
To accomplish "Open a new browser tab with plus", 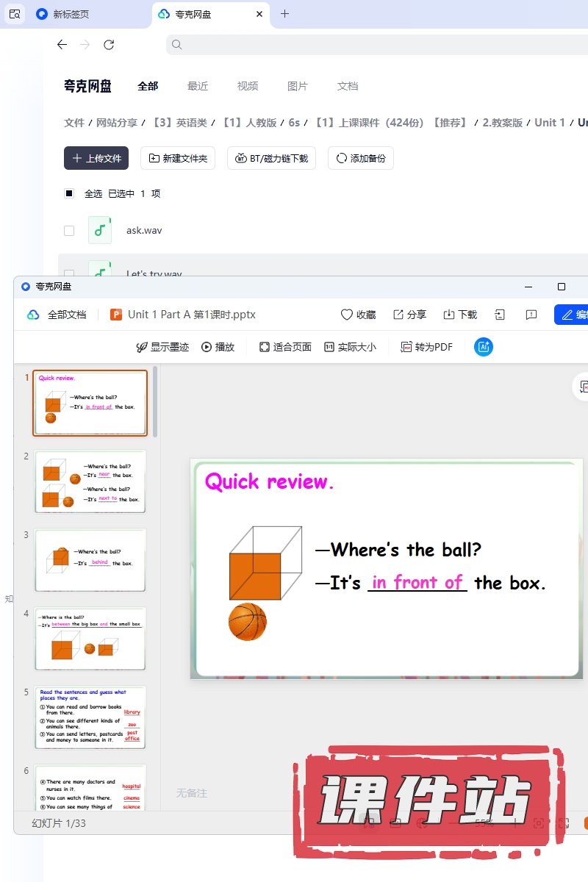I will coord(285,14).
